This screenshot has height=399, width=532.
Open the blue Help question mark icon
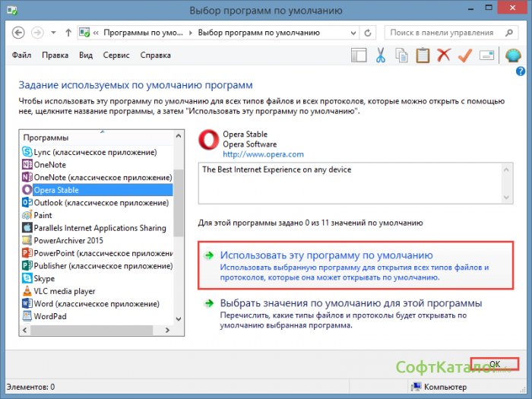(521, 71)
